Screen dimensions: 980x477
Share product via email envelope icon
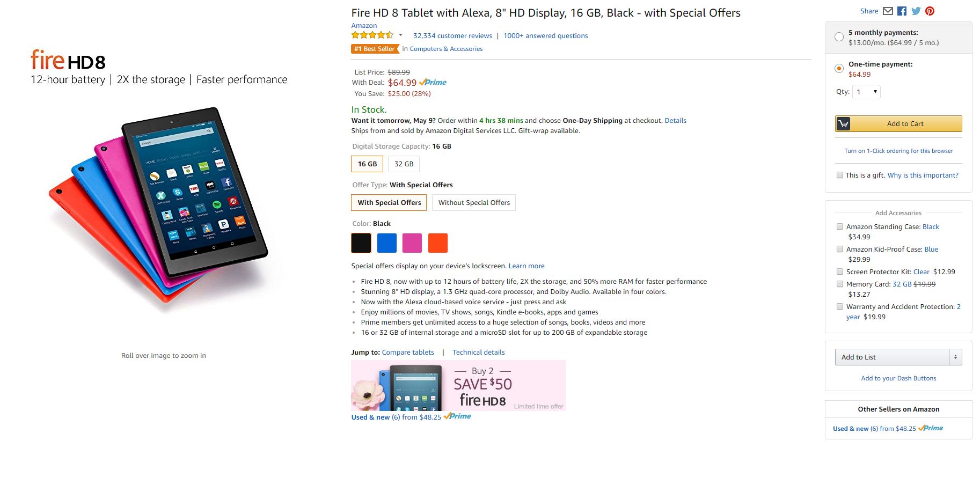point(888,11)
